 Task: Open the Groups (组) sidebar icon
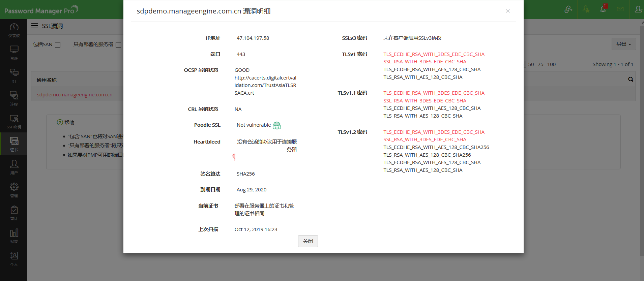(14, 76)
